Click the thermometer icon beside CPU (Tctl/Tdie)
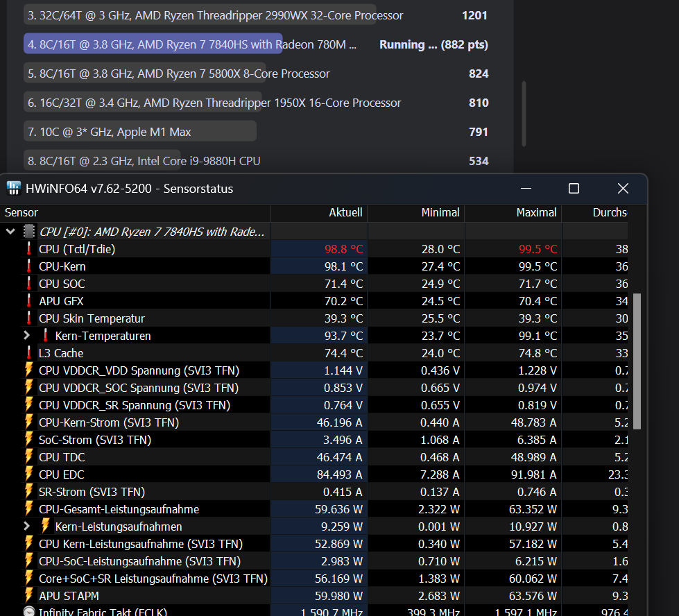679x616 pixels. point(30,249)
